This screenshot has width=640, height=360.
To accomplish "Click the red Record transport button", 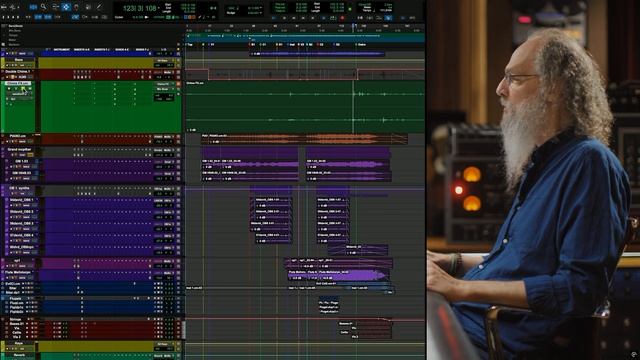I will click(342, 18).
